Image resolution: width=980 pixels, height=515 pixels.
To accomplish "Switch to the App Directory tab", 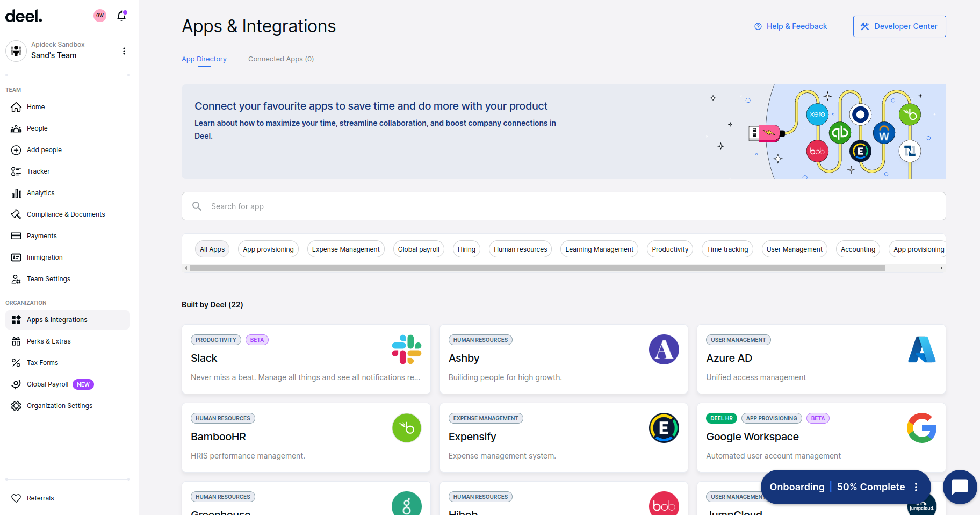I will tap(204, 59).
